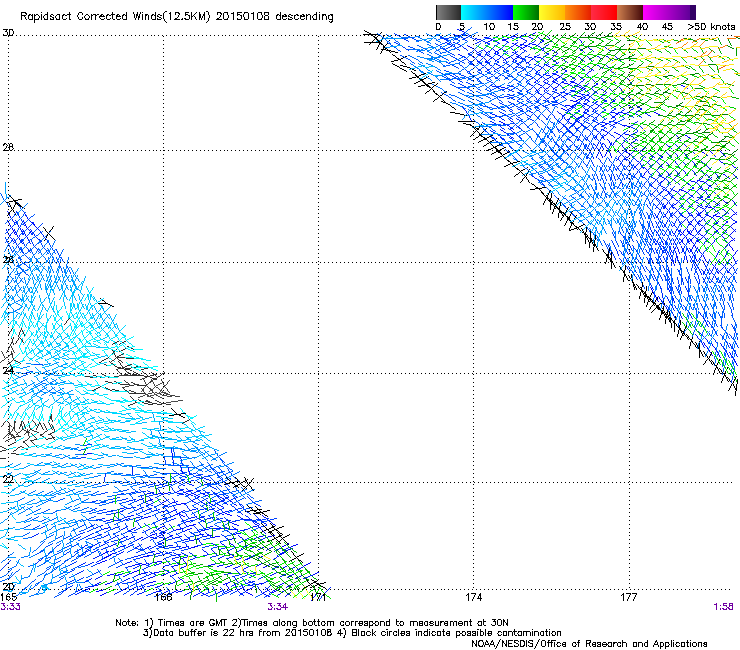Click the longitude label 174

tap(473, 597)
